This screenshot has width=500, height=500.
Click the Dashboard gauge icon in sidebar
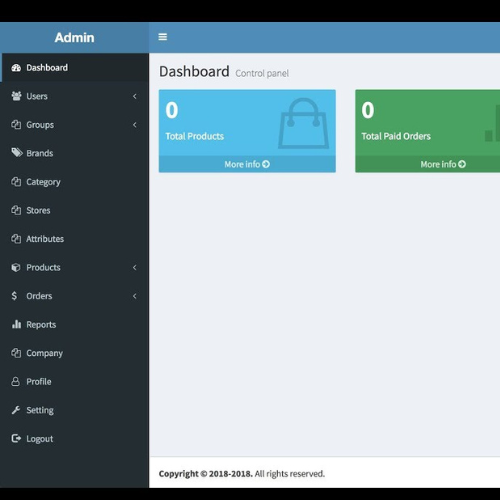[16, 68]
